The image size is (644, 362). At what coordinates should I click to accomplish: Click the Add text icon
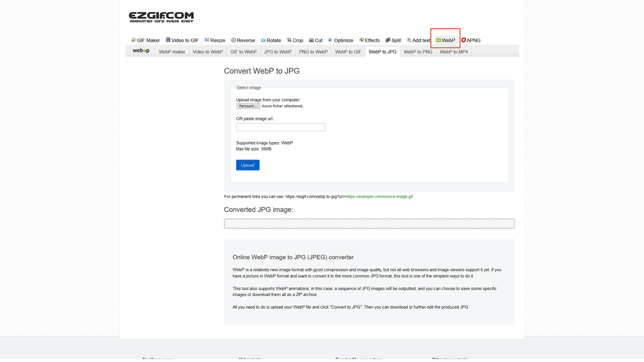pyautogui.click(x=409, y=40)
